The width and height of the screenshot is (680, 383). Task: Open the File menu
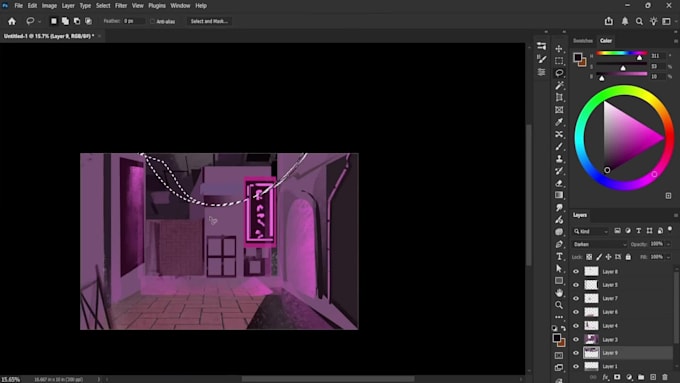coord(19,6)
